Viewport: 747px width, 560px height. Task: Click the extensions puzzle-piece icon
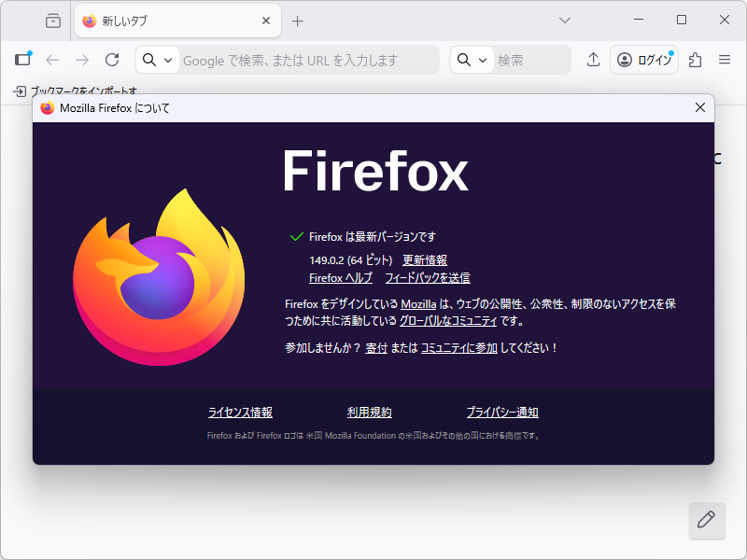point(694,59)
